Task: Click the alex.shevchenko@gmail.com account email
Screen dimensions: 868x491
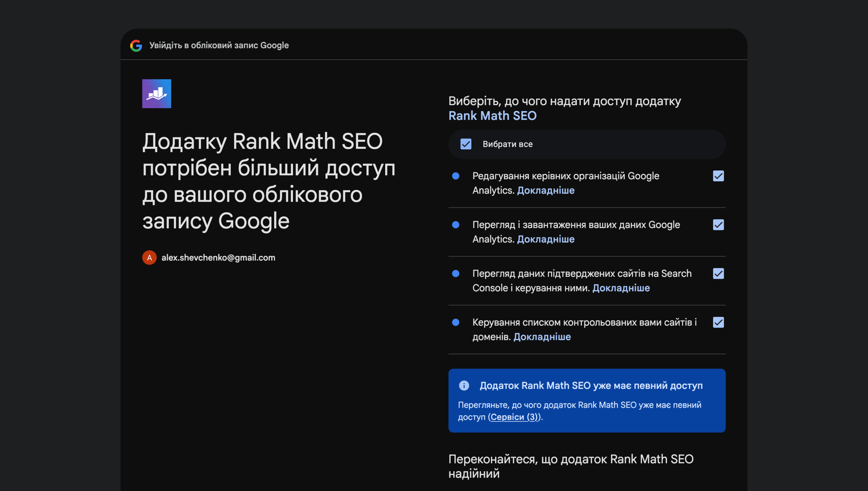Action: tap(218, 258)
